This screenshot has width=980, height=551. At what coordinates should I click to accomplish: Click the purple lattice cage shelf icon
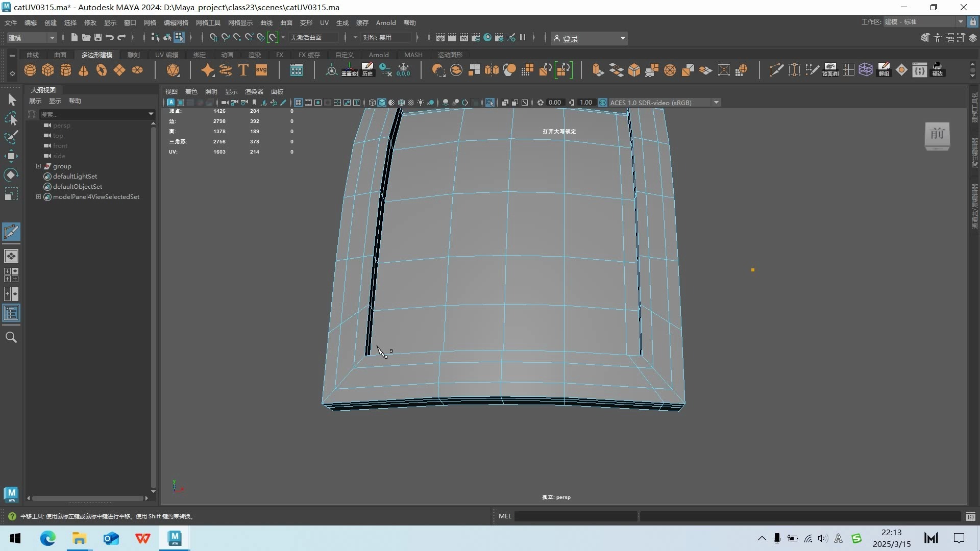pos(866,70)
